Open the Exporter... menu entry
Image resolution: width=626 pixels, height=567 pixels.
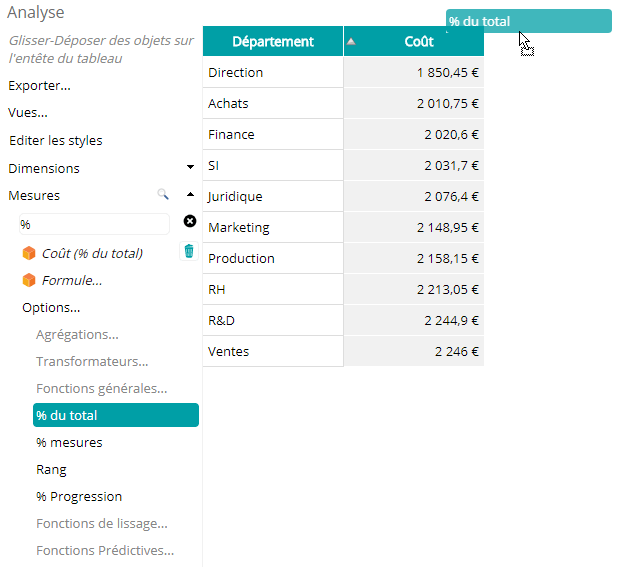coord(39,86)
